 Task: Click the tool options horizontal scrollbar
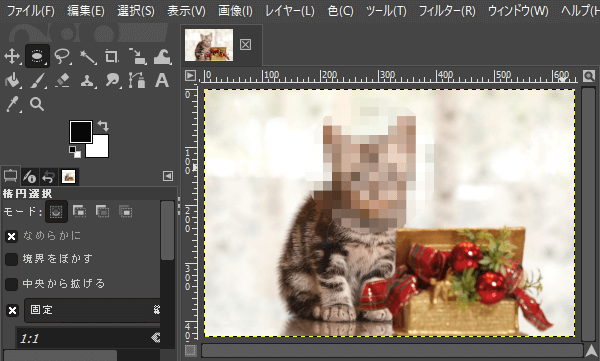[60, 355]
